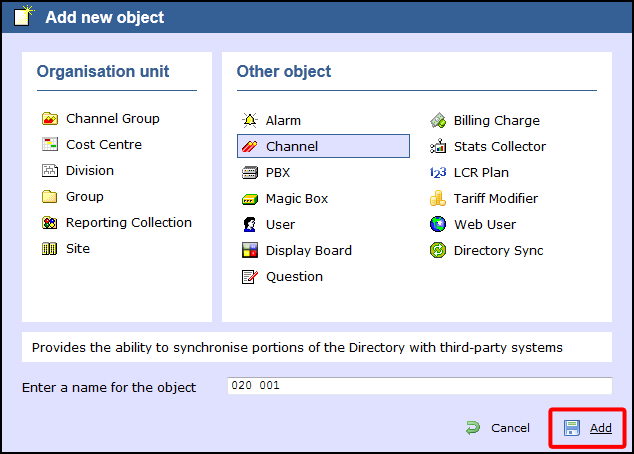The height and width of the screenshot is (454, 634).
Task: Click the Web User globe icon
Action: 438,225
